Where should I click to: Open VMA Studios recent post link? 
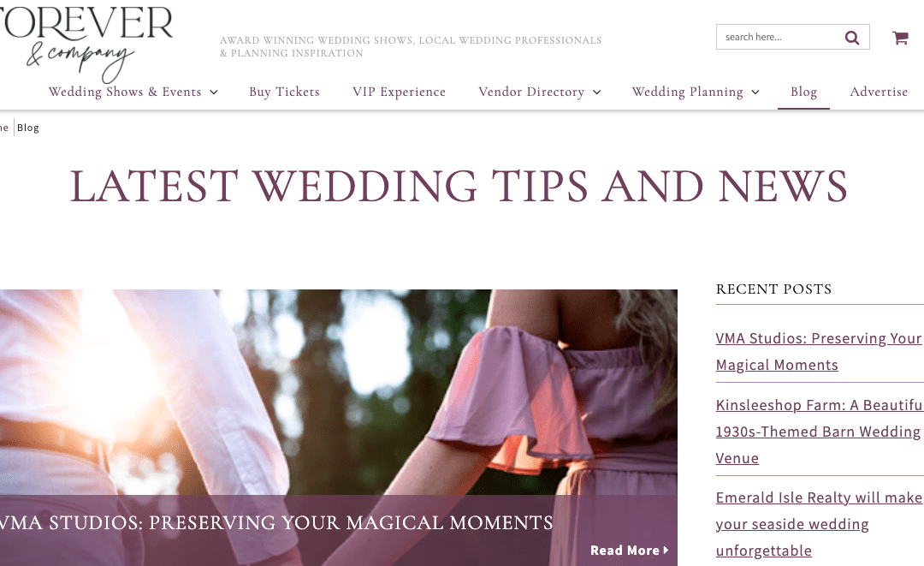click(x=819, y=351)
